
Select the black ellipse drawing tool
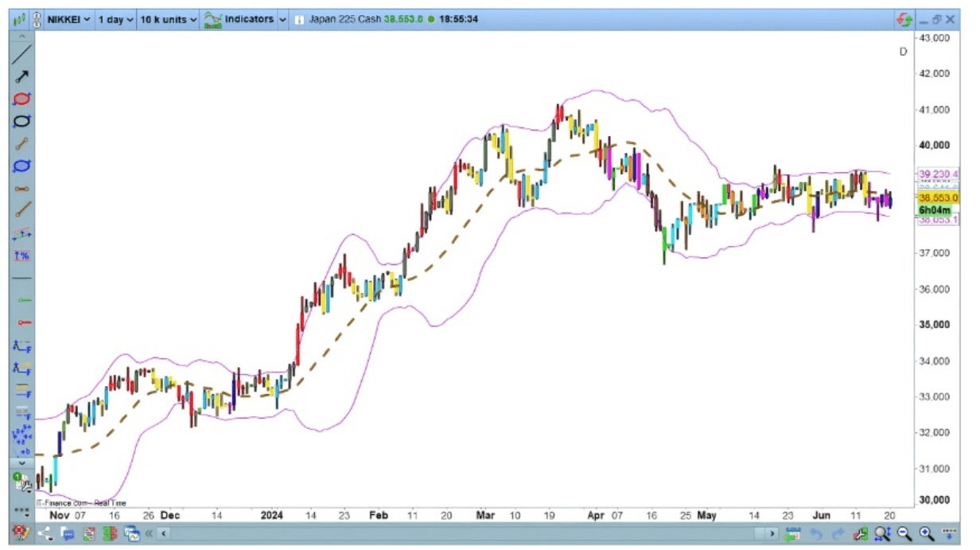tap(21, 121)
